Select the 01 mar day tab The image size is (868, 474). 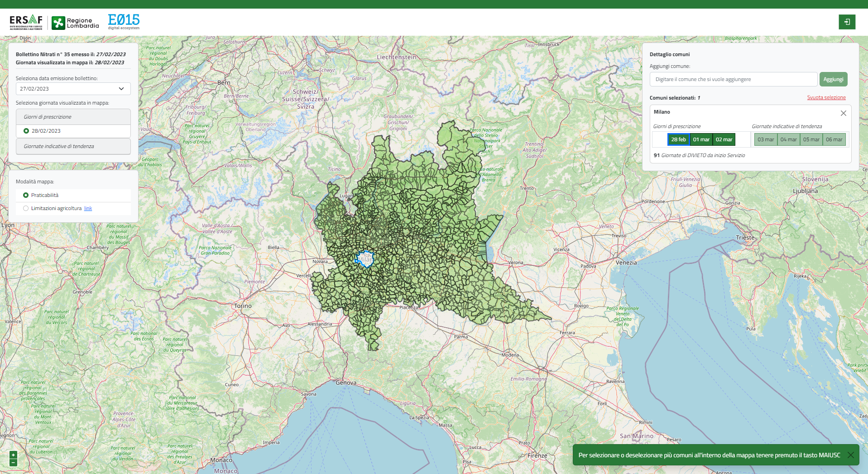701,139
